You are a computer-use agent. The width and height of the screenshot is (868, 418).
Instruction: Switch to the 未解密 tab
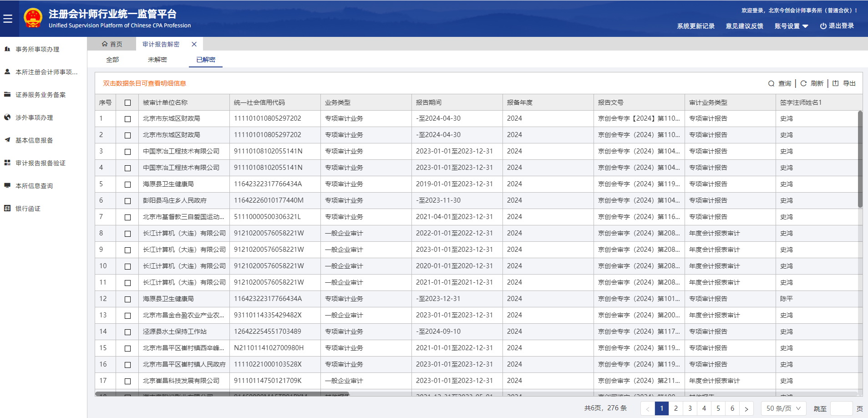click(157, 60)
